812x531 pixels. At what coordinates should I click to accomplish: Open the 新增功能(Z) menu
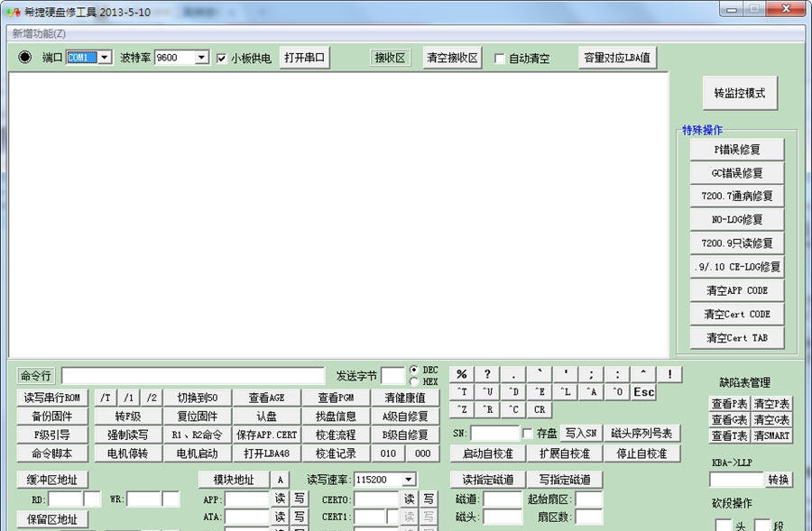tap(38, 33)
